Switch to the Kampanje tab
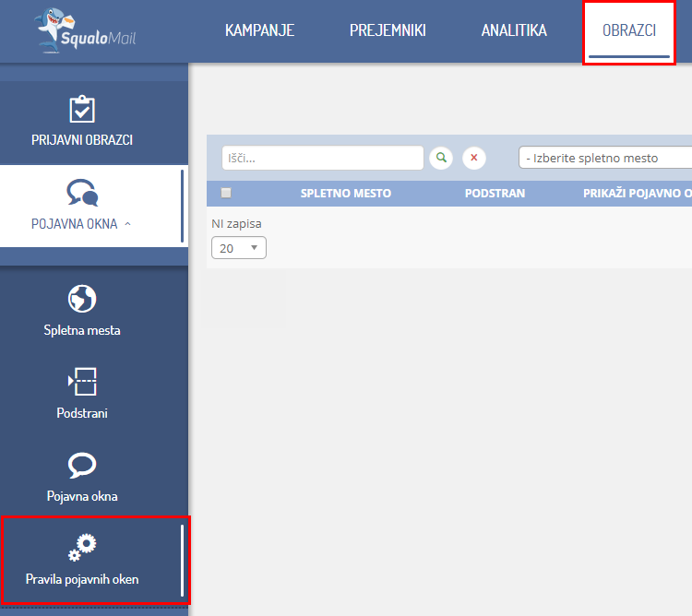The width and height of the screenshot is (692, 616). coord(259,30)
